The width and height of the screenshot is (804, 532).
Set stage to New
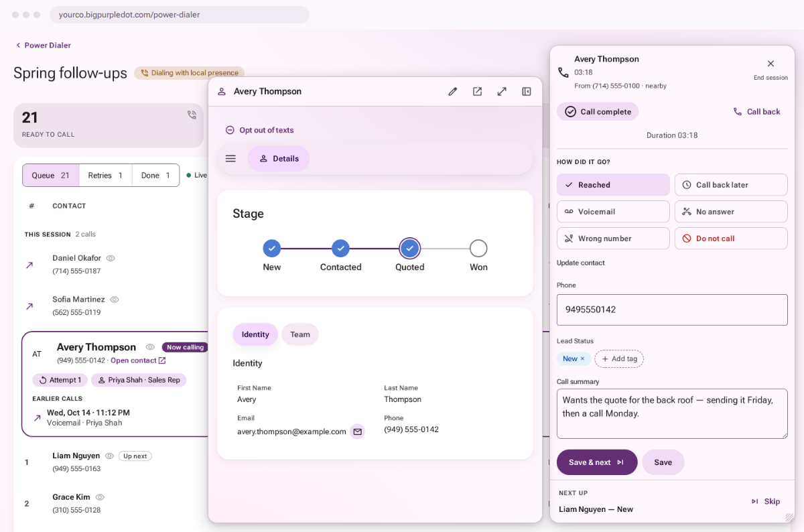tap(272, 249)
